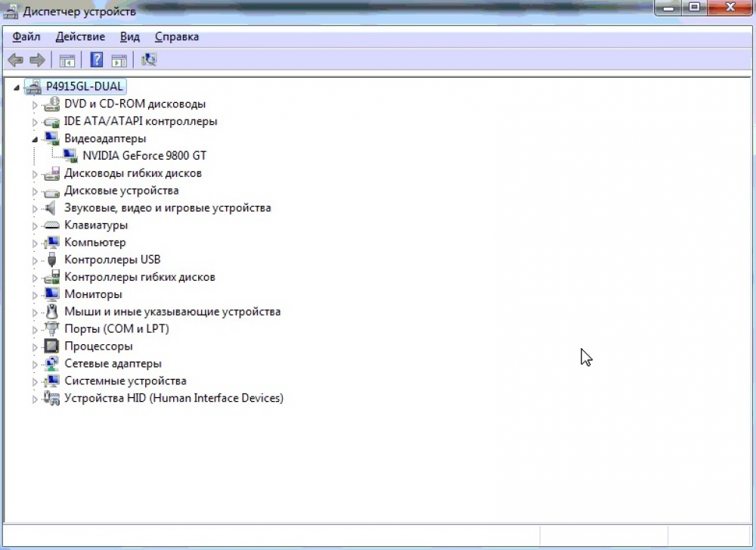The width and height of the screenshot is (756, 550).
Task: Toggle the console tree pane icon
Action: pos(67,61)
